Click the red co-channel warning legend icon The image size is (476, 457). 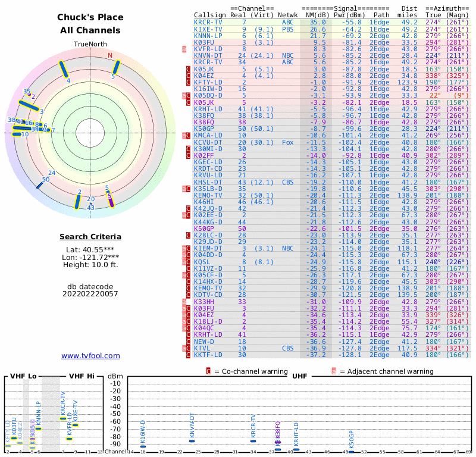click(208, 371)
